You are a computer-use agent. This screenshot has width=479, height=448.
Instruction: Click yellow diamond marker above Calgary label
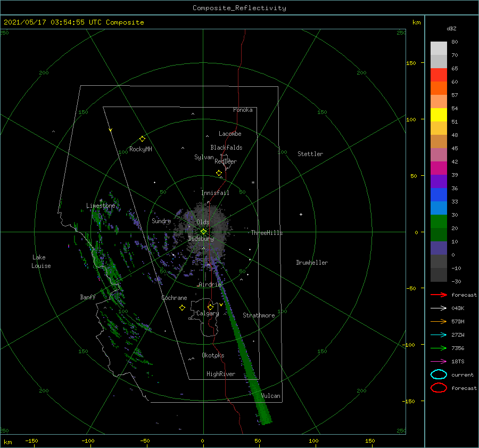[210, 307]
